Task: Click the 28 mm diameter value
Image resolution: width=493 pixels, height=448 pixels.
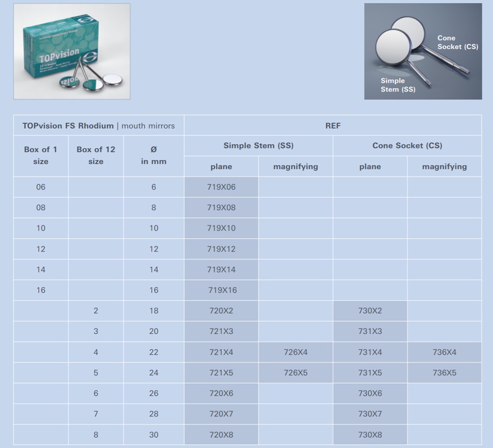Action: point(154,414)
